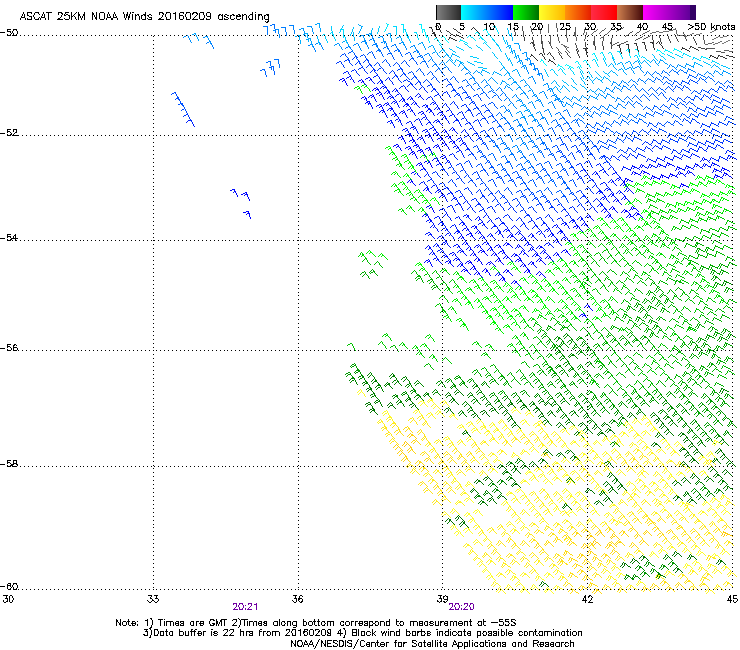Image resolution: width=740 pixels, height=650 pixels.
Task: Click the blue 10-15 knots legend swatch
Action: pos(500,12)
